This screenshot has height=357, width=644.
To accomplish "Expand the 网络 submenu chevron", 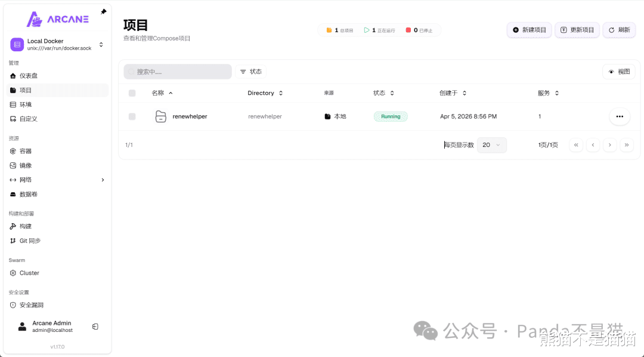I will click(x=103, y=180).
